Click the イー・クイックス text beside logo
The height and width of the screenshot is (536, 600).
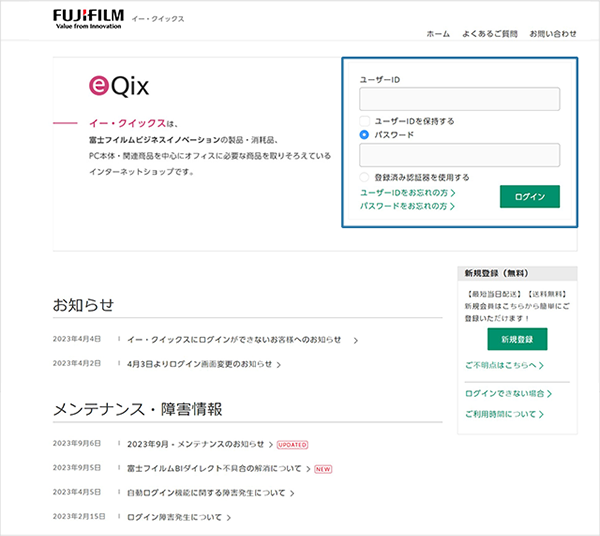click(x=158, y=19)
